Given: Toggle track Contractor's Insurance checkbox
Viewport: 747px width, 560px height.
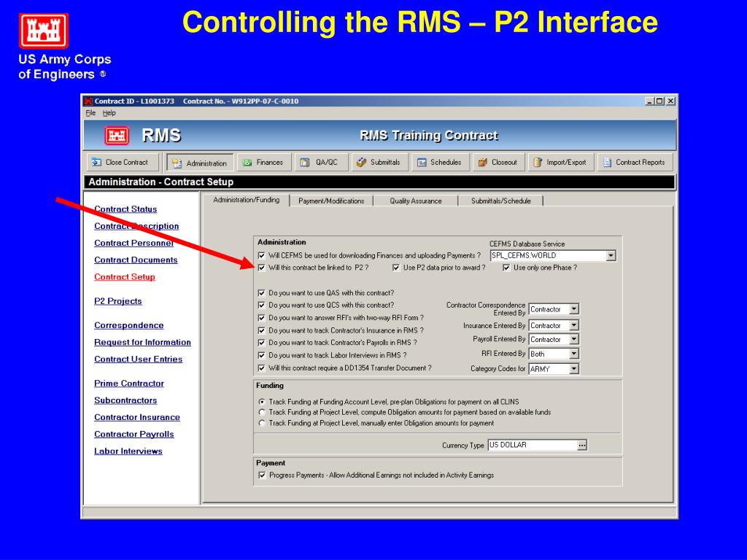Looking at the screenshot, I should [261, 330].
